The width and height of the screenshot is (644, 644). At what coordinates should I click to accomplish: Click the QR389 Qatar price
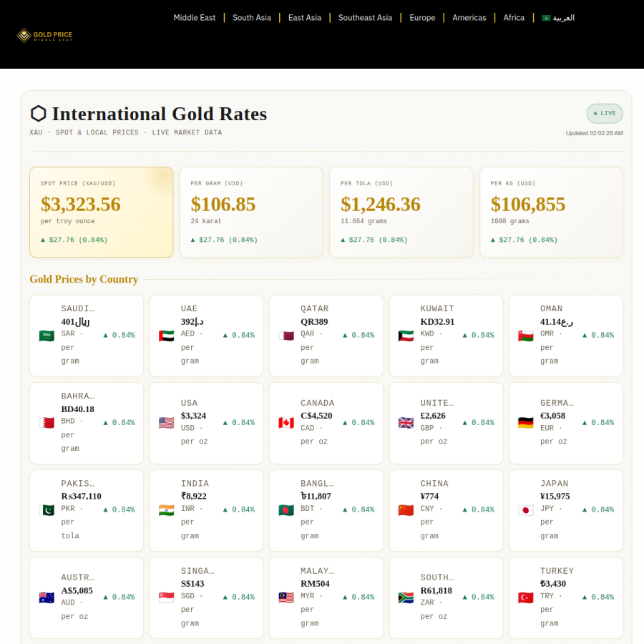[x=314, y=321]
